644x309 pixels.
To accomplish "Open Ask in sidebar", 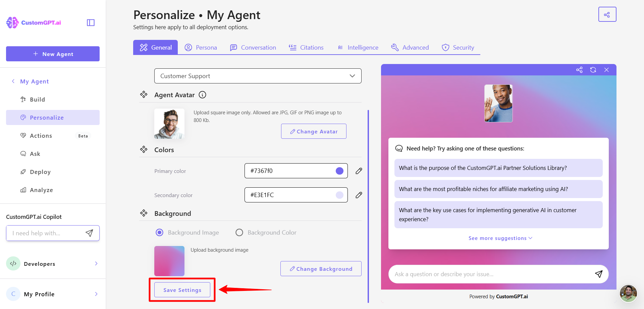I will point(53,154).
